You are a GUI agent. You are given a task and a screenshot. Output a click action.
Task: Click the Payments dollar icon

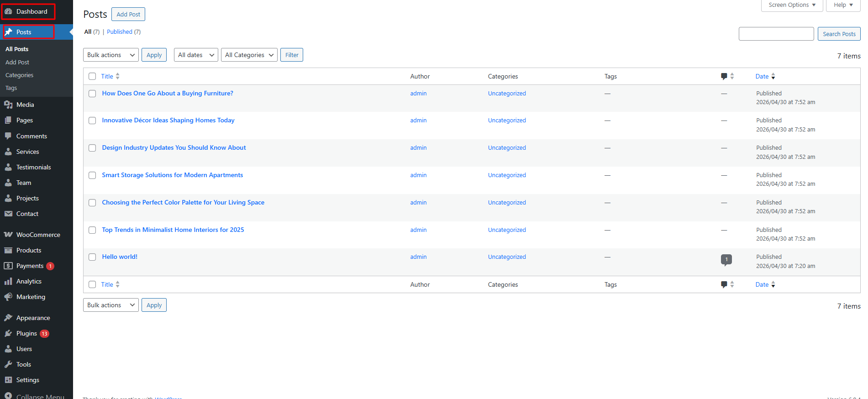click(x=8, y=266)
